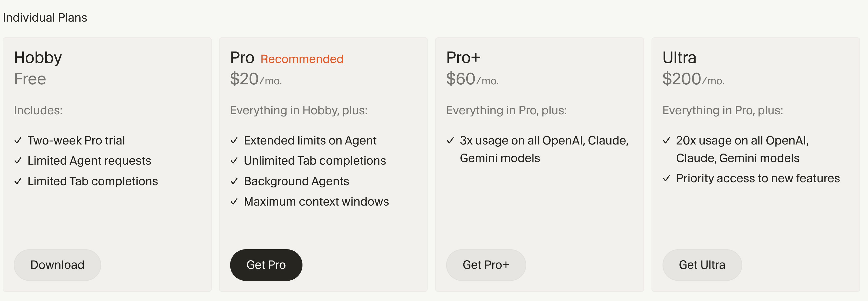
Task: Click checkmark next to Extended limits on Agent
Action: point(234,140)
